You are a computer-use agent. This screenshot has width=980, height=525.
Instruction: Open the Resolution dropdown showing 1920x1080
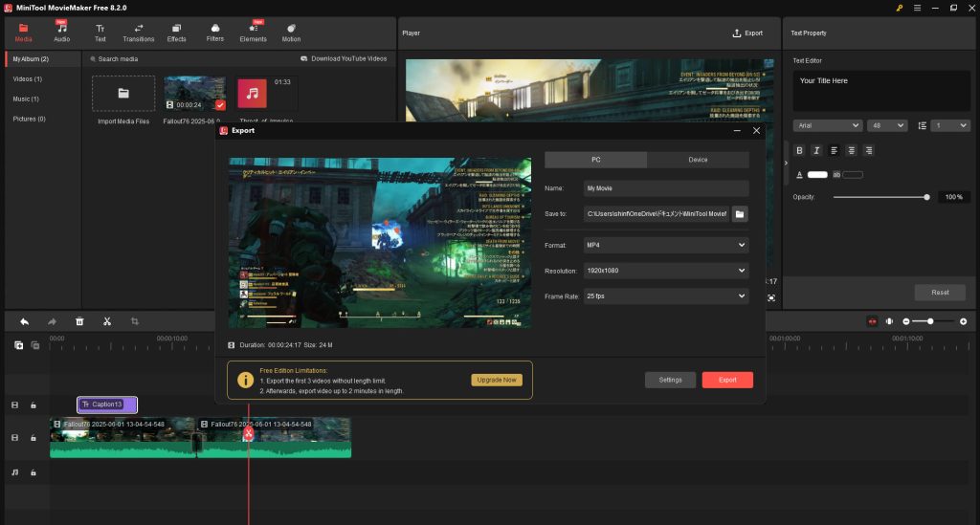tap(666, 271)
